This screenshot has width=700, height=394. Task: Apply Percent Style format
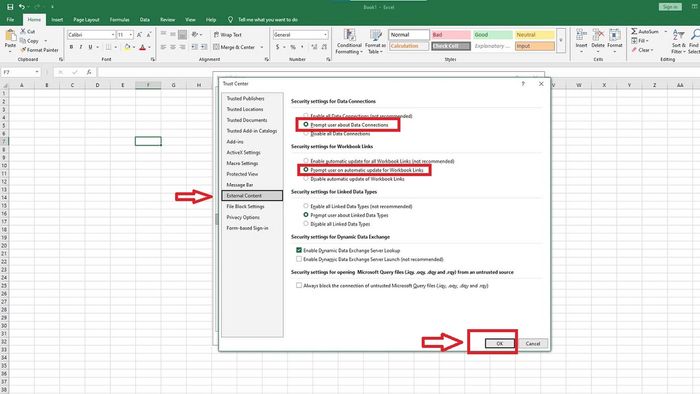click(x=293, y=47)
